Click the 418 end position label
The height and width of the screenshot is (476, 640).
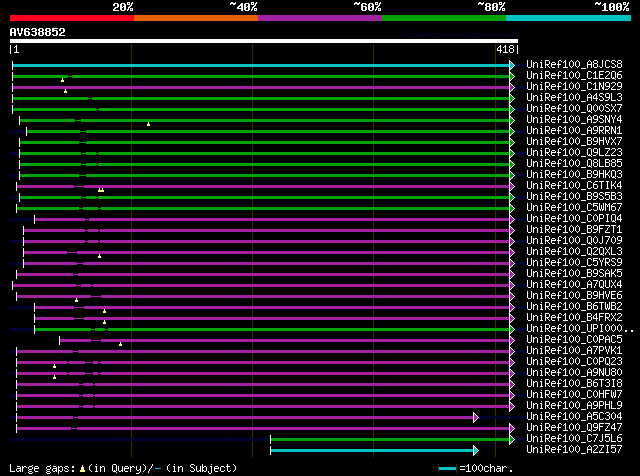pyautogui.click(x=505, y=49)
